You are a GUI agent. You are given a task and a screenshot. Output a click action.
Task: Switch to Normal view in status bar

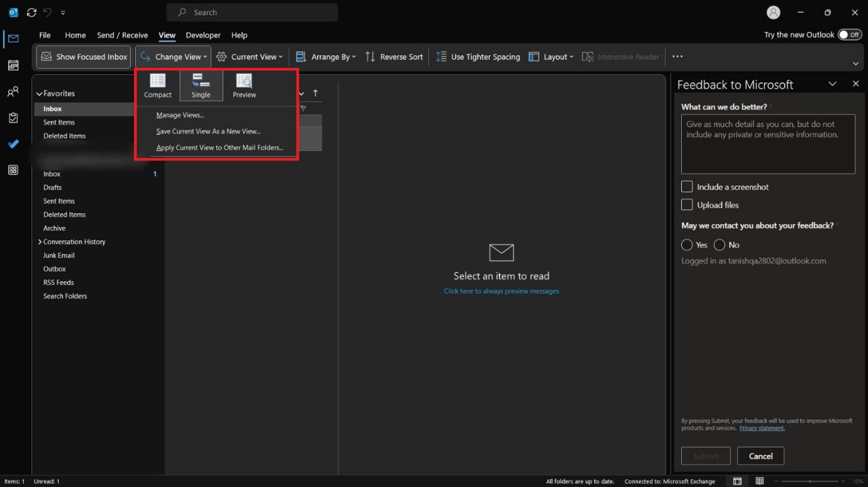(x=737, y=481)
